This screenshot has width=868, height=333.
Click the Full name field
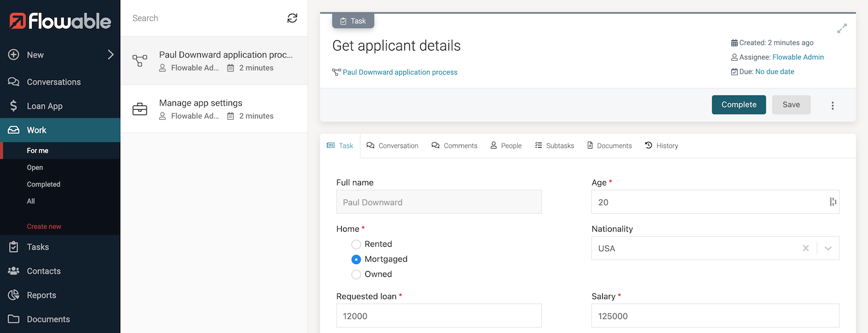[439, 202]
